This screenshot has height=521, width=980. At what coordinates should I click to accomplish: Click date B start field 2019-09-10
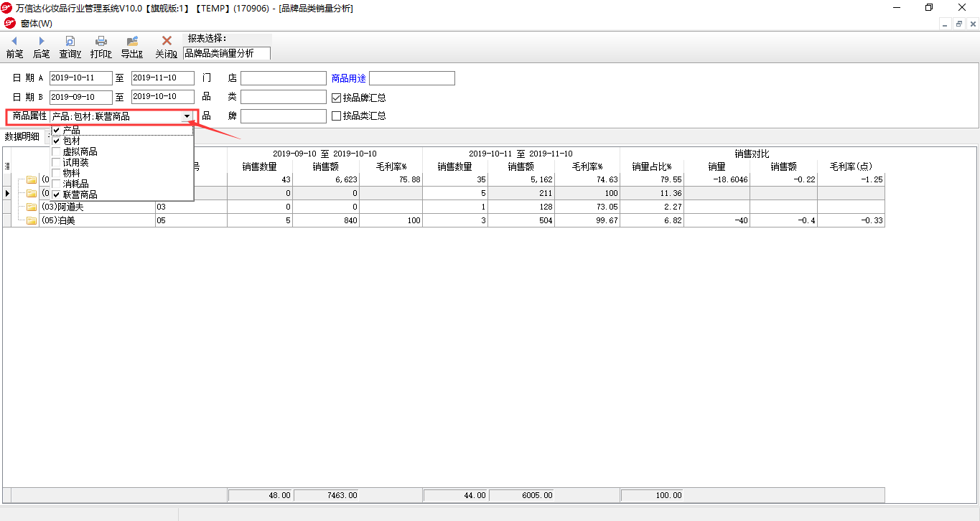(x=81, y=97)
